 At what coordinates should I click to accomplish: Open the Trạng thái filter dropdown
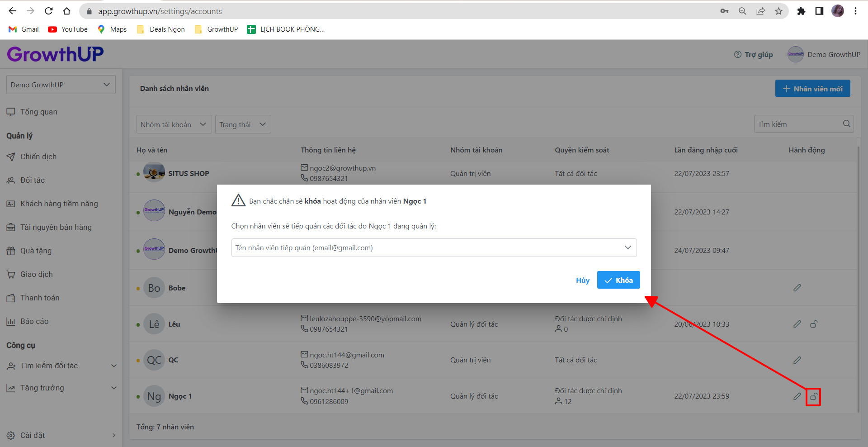243,124
